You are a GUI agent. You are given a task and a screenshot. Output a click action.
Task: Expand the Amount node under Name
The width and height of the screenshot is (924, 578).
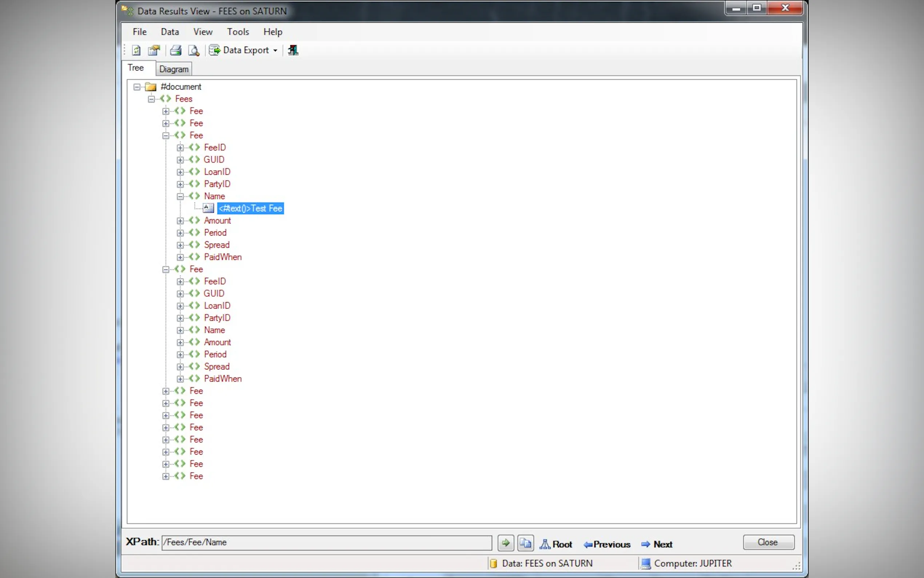[180, 221]
